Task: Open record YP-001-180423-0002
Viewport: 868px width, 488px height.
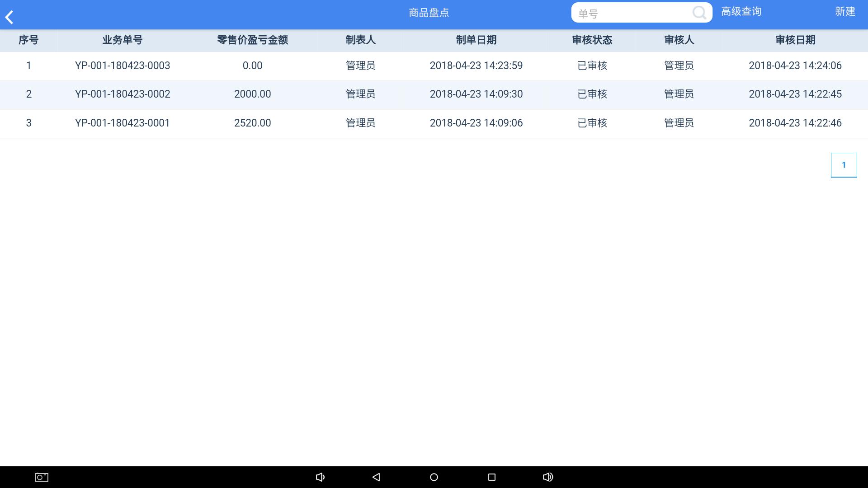Action: click(x=123, y=94)
